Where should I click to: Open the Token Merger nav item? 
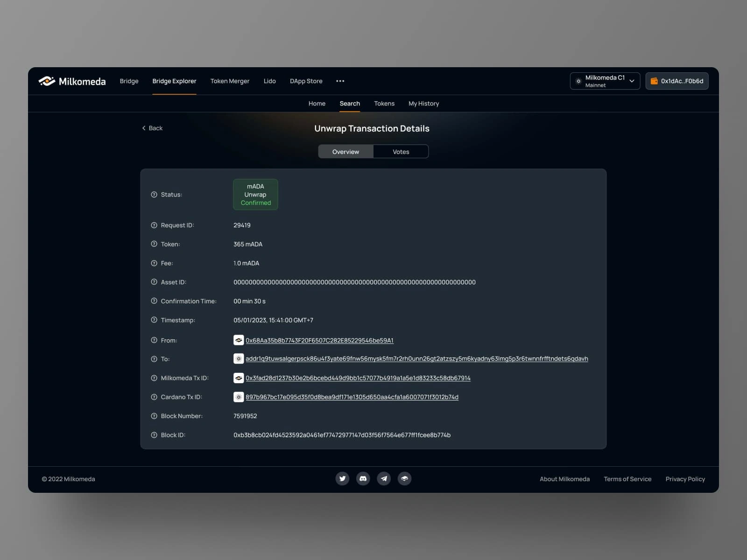[x=230, y=81]
